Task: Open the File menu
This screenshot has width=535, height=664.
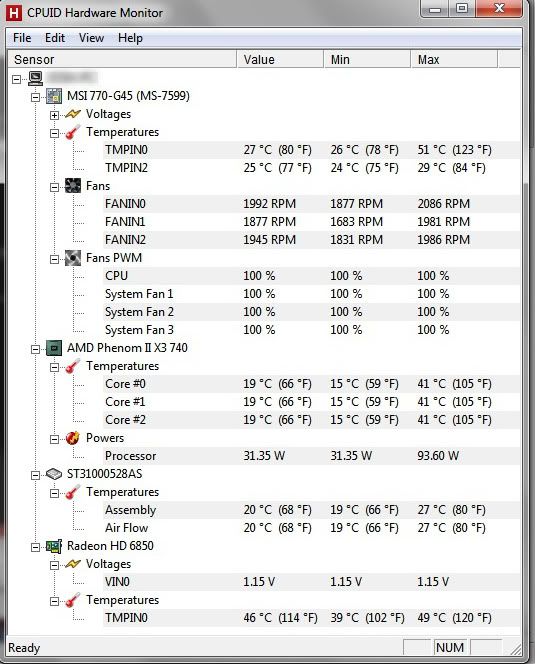Action: pos(22,38)
